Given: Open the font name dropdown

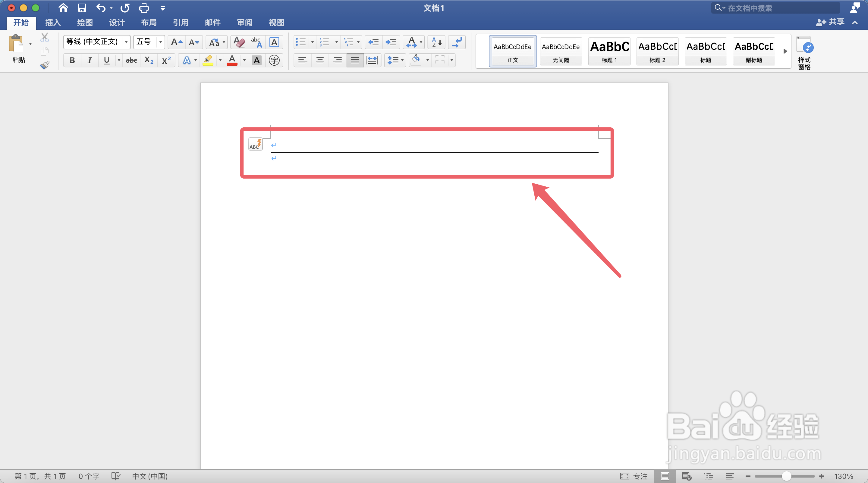Looking at the screenshot, I should [x=126, y=42].
